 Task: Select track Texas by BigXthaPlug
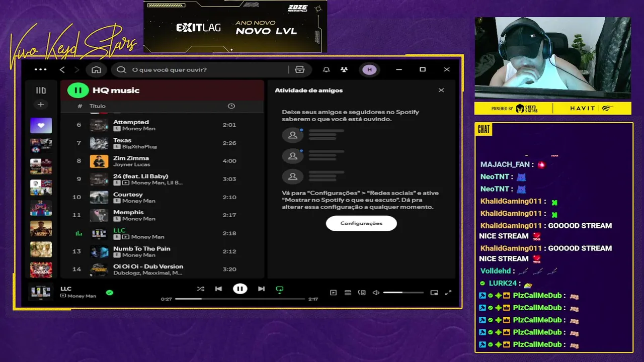162,143
